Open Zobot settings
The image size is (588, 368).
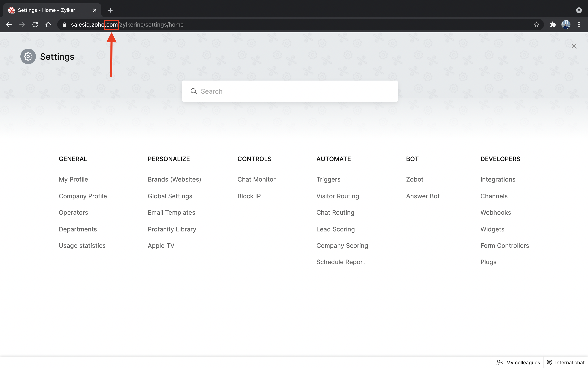pos(414,179)
